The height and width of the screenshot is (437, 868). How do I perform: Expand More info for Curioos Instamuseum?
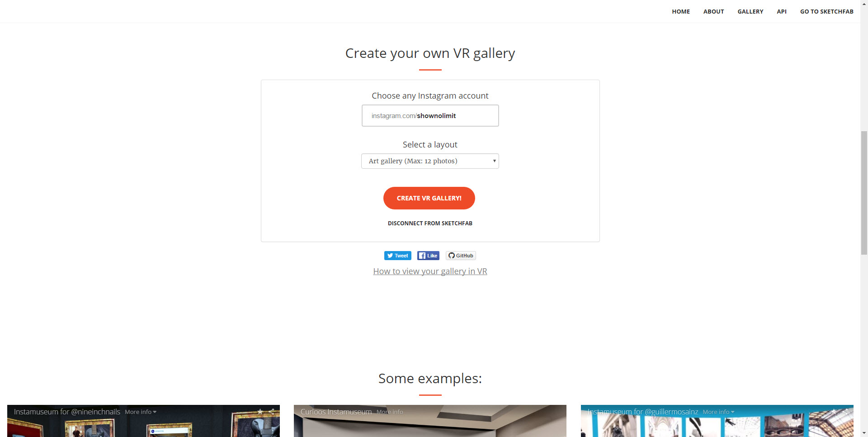click(x=390, y=412)
